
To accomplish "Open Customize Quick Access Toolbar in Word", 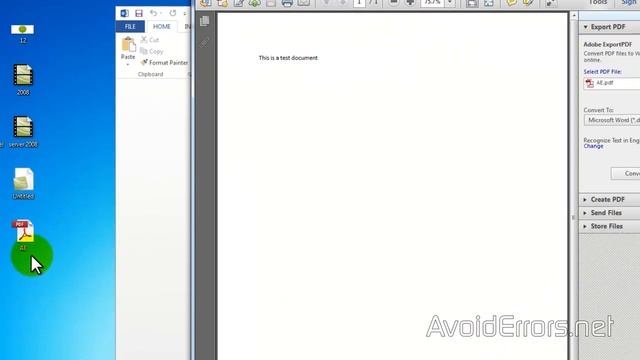I will click(x=184, y=13).
